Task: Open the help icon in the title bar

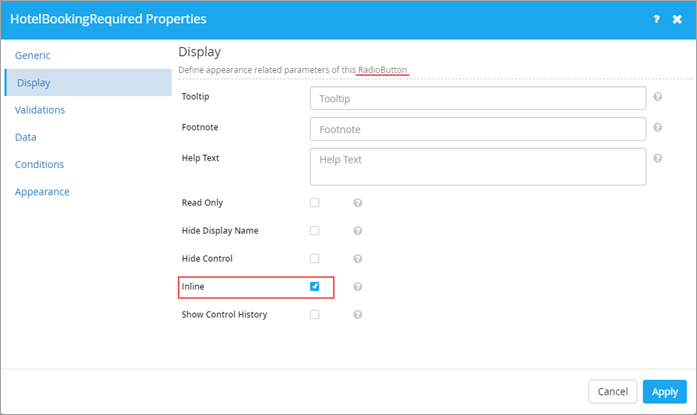Action: (x=656, y=19)
